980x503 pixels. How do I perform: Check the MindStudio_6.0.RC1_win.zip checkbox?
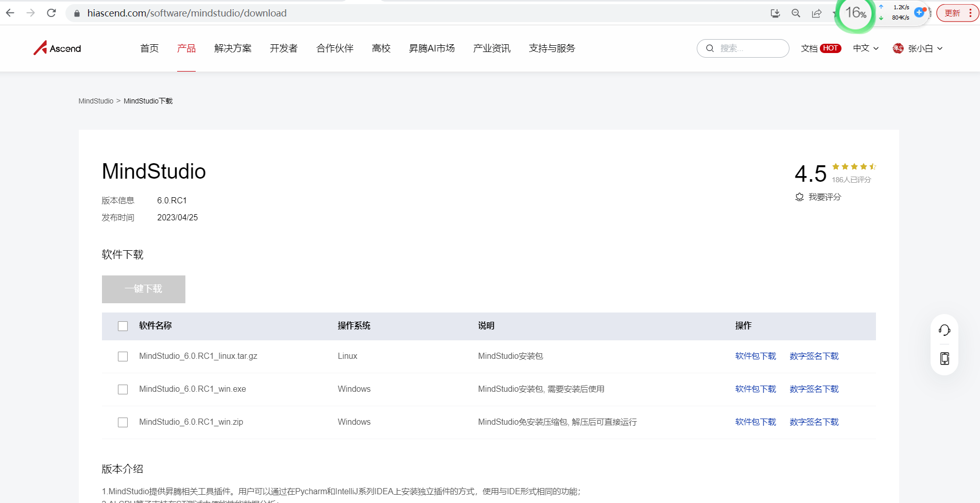coord(123,422)
